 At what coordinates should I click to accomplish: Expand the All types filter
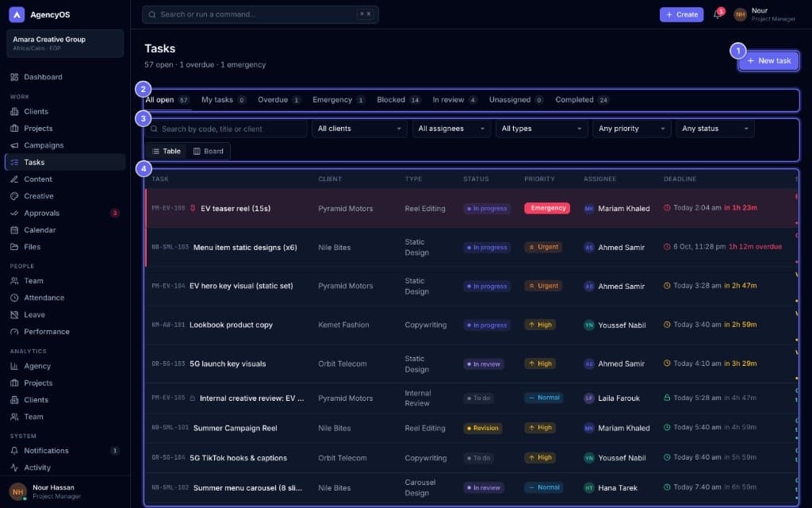[541, 129]
